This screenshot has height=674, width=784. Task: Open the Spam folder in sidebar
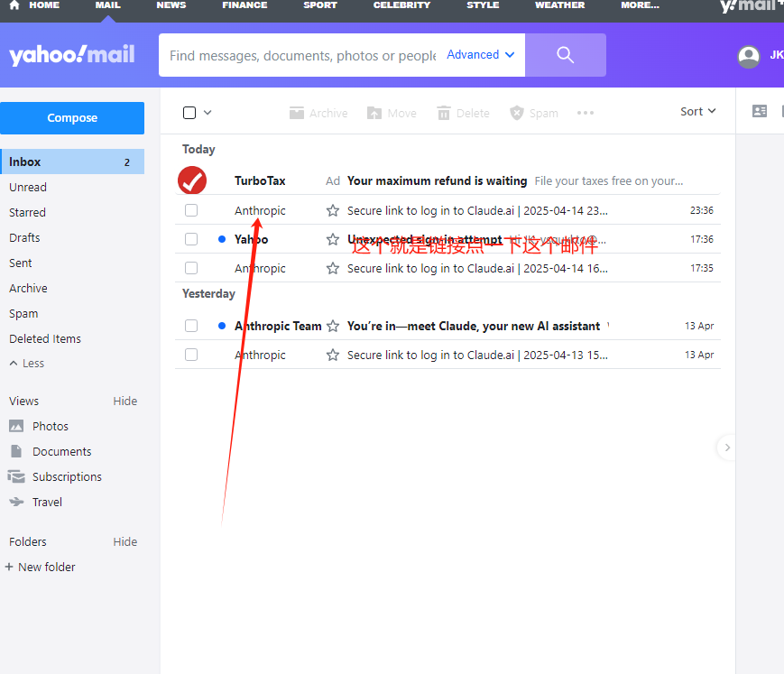point(23,313)
